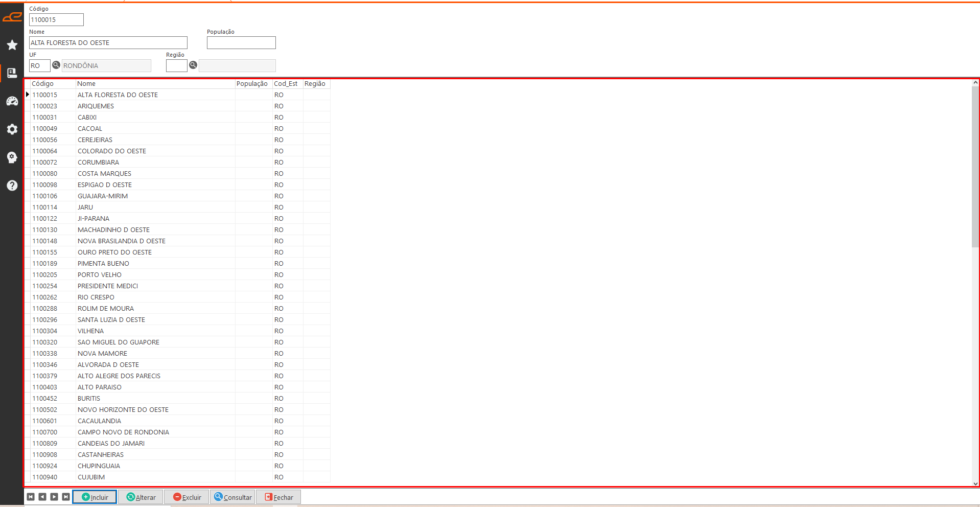Click the UF lookup magnifier icon
The image size is (980, 507).
pos(56,65)
